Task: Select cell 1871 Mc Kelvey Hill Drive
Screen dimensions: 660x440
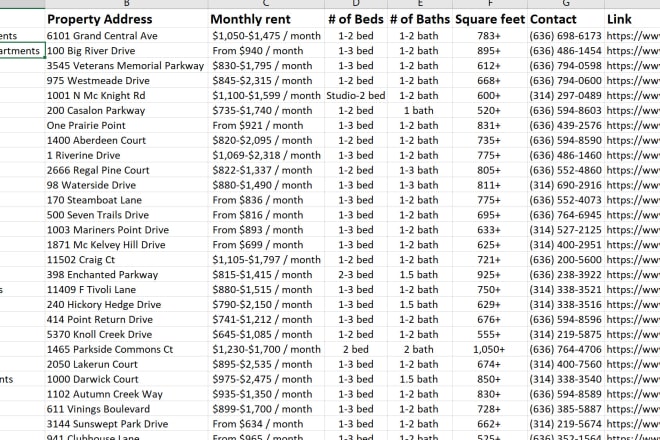Action: (126, 245)
